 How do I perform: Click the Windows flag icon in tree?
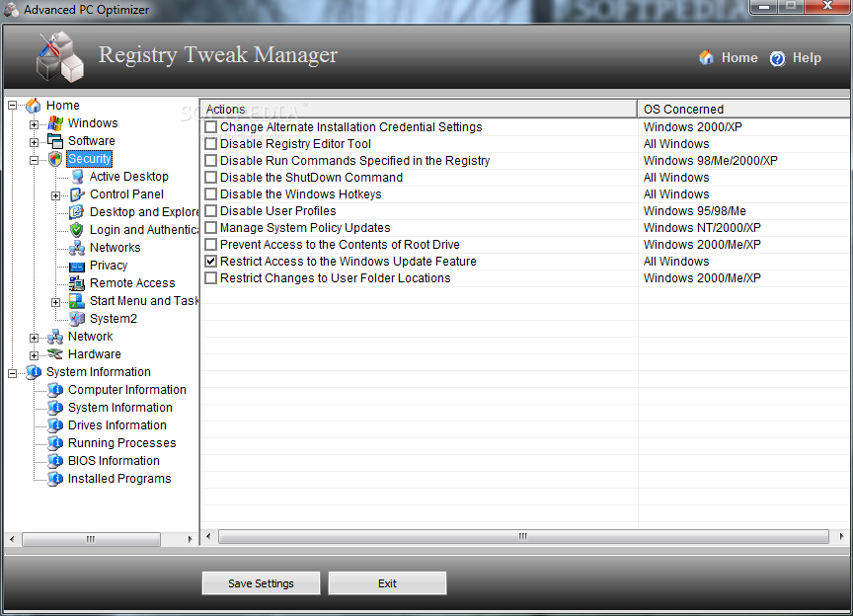pyautogui.click(x=55, y=123)
